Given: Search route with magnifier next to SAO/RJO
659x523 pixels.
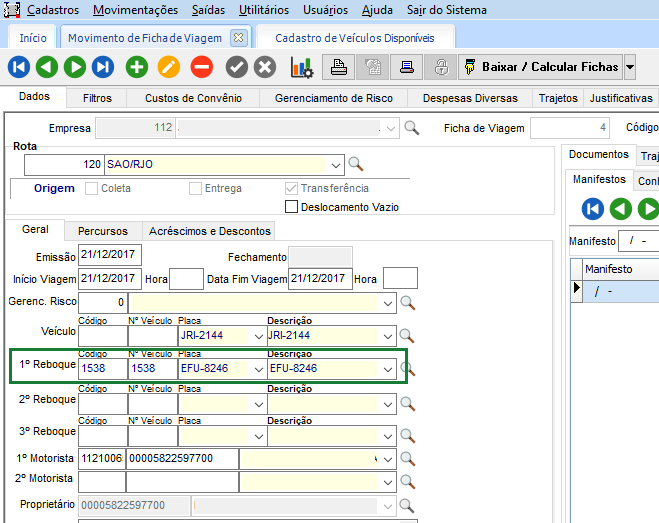Looking at the screenshot, I should coord(355,164).
